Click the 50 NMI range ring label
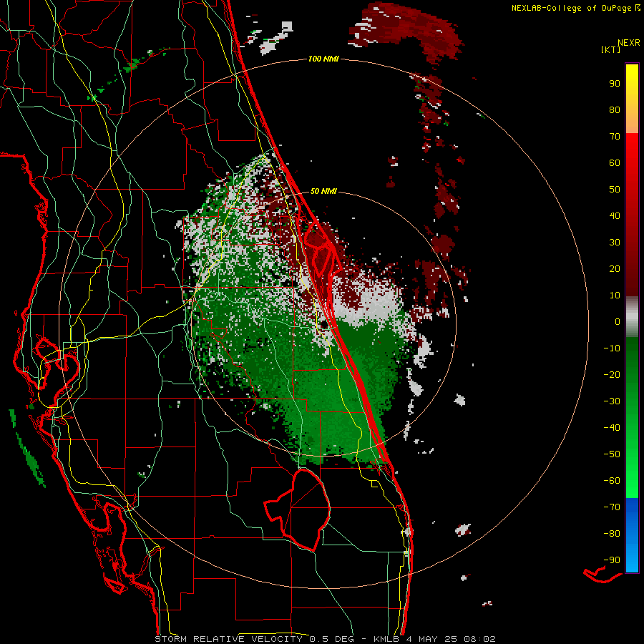The width and height of the screenshot is (644, 644). pyautogui.click(x=323, y=191)
